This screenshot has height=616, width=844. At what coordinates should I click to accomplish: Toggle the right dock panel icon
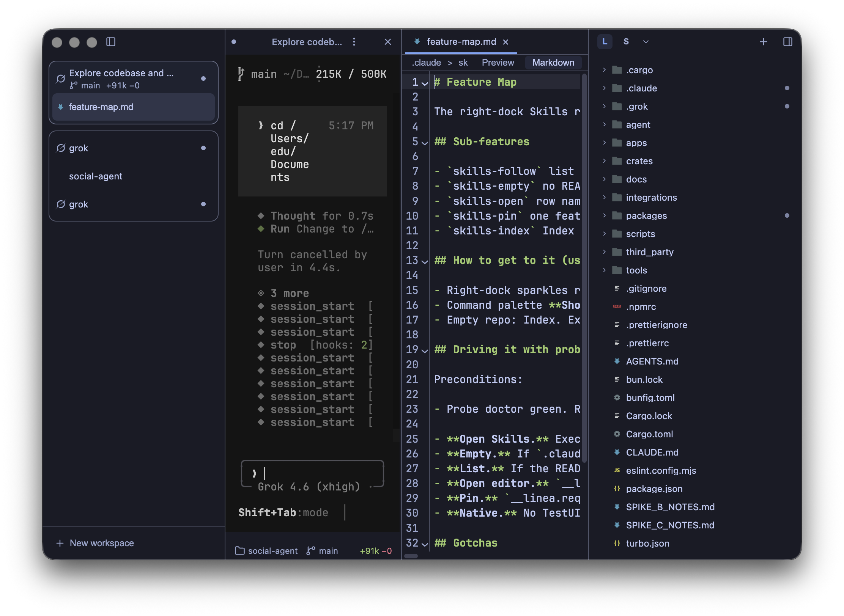788,42
